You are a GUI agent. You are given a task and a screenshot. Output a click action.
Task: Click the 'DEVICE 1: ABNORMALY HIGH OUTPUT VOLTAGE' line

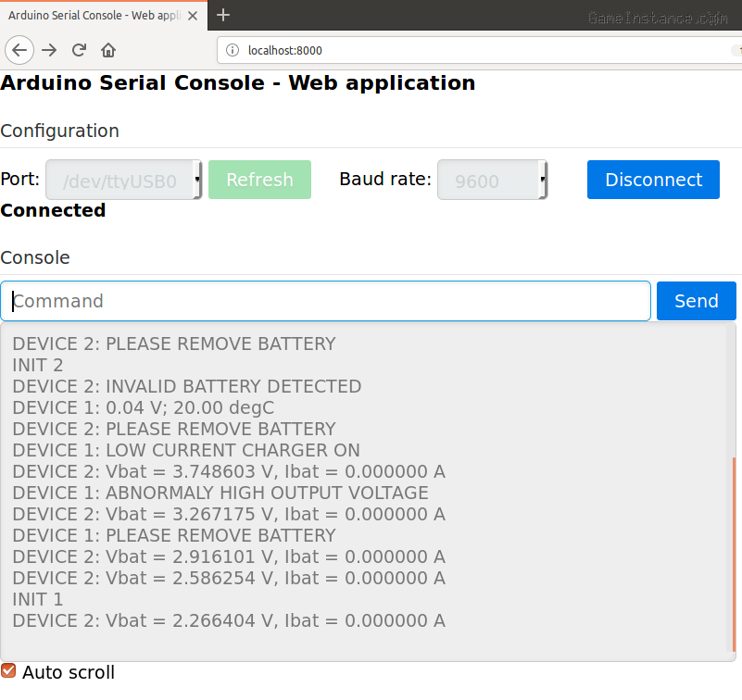coord(220,493)
